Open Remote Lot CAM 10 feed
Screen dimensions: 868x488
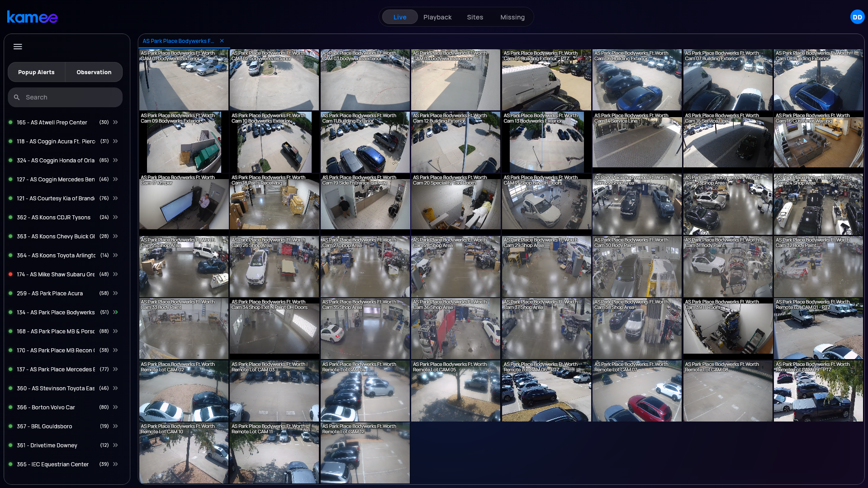184,453
